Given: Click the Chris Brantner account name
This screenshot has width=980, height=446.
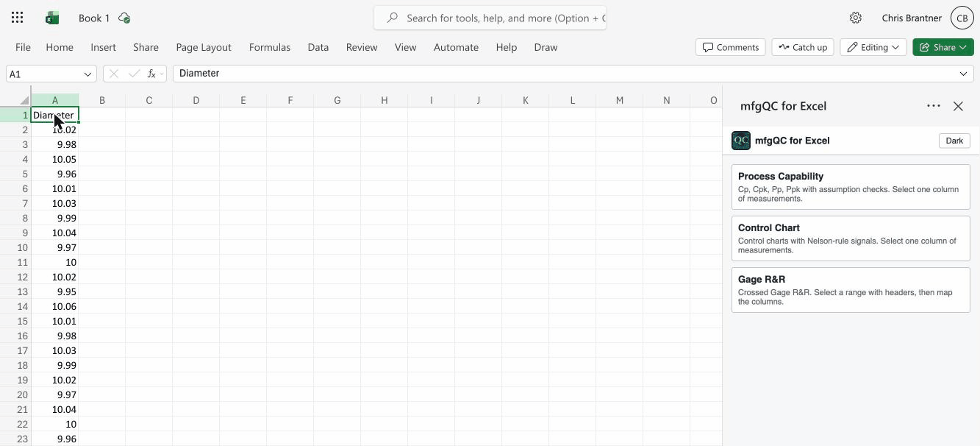Looking at the screenshot, I should 912,18.
